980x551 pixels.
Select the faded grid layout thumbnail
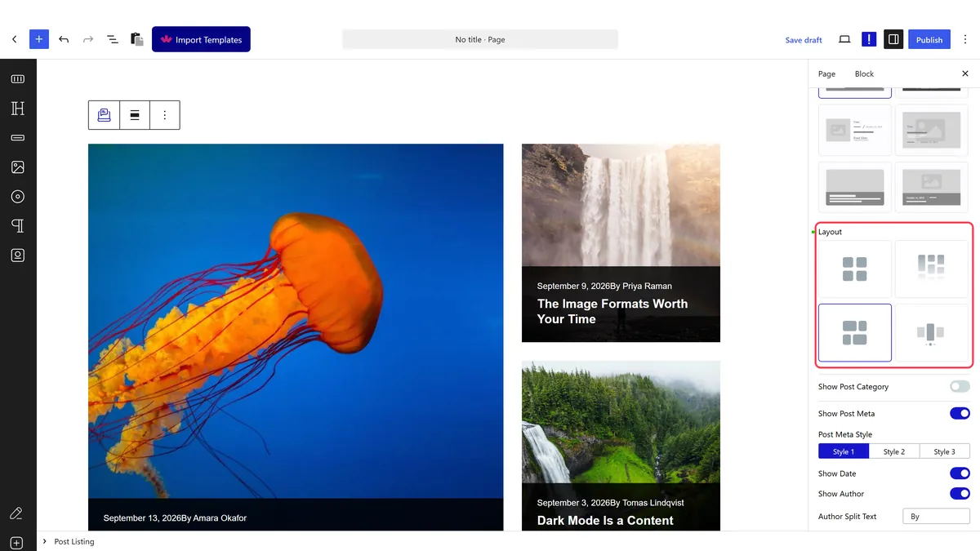932,269
